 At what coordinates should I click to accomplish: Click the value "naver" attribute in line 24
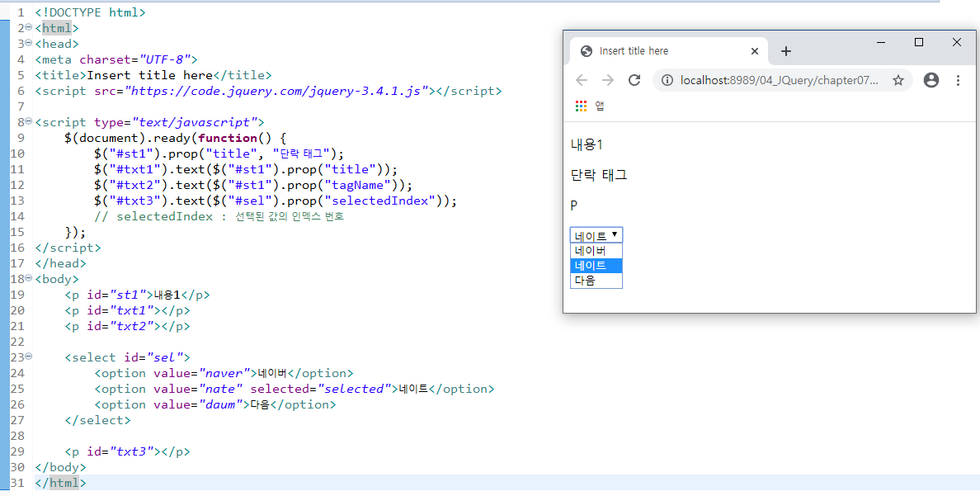click(202, 373)
